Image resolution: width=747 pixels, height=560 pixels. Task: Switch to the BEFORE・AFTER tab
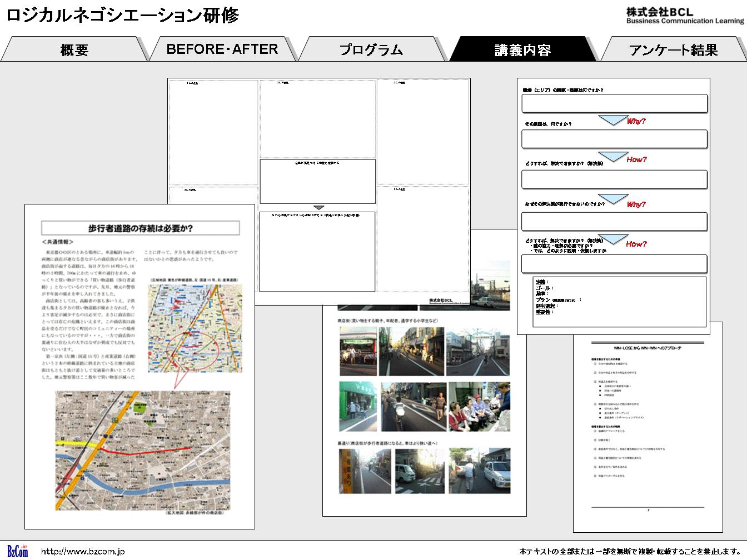(x=222, y=49)
